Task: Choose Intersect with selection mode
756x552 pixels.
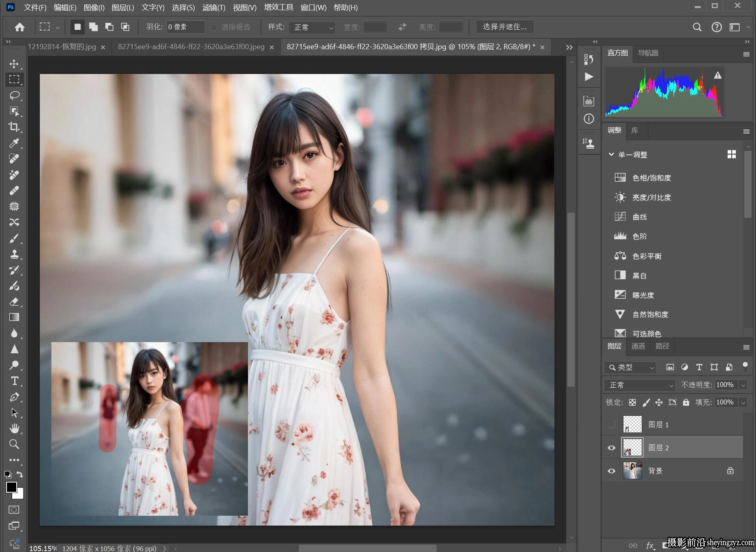Action: pos(125,27)
